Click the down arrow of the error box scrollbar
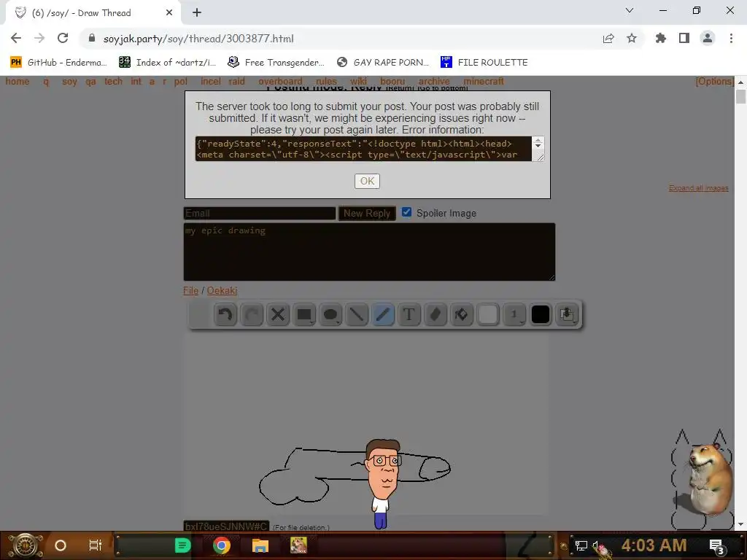Screen dimensions: 747x560 538,145
